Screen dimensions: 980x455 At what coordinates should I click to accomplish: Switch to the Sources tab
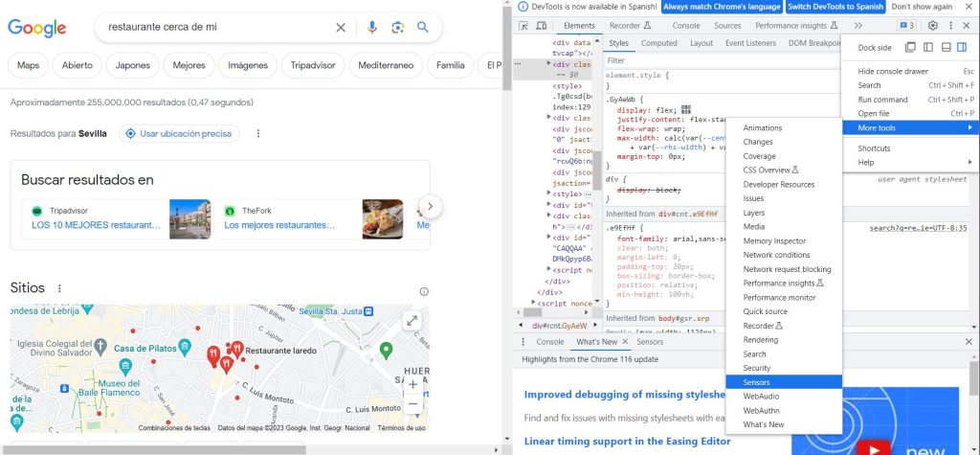(x=727, y=26)
